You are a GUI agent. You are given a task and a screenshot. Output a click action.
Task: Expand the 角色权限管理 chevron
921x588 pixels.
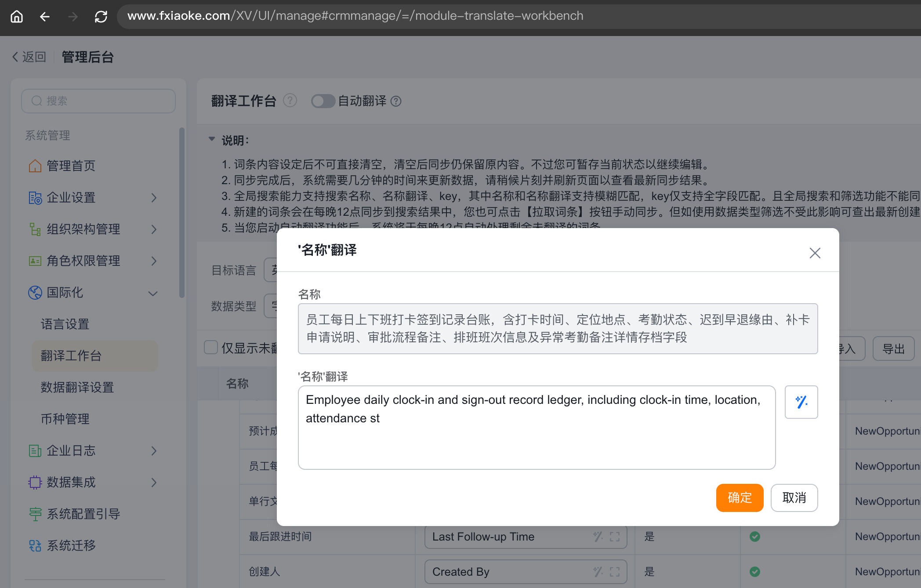click(154, 261)
